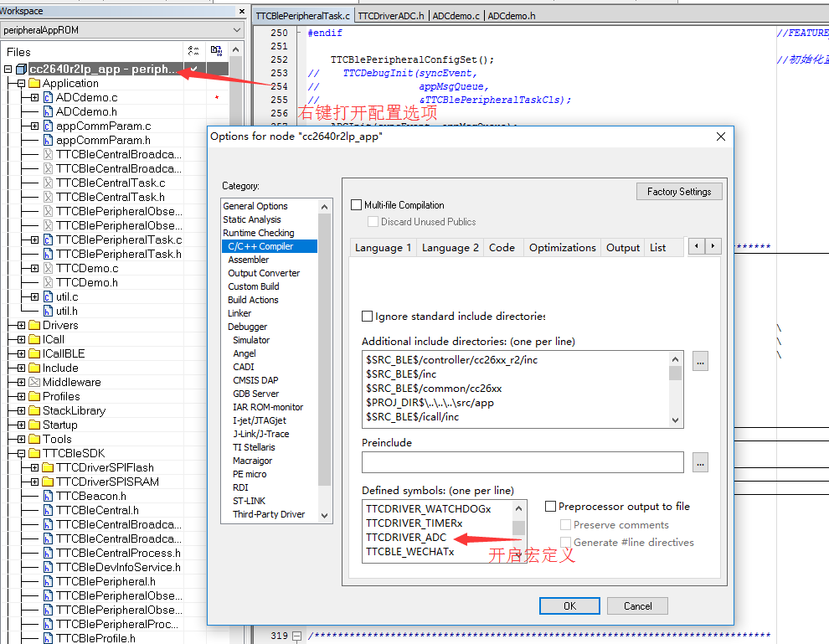Open the Optimizations tab

[x=563, y=247]
